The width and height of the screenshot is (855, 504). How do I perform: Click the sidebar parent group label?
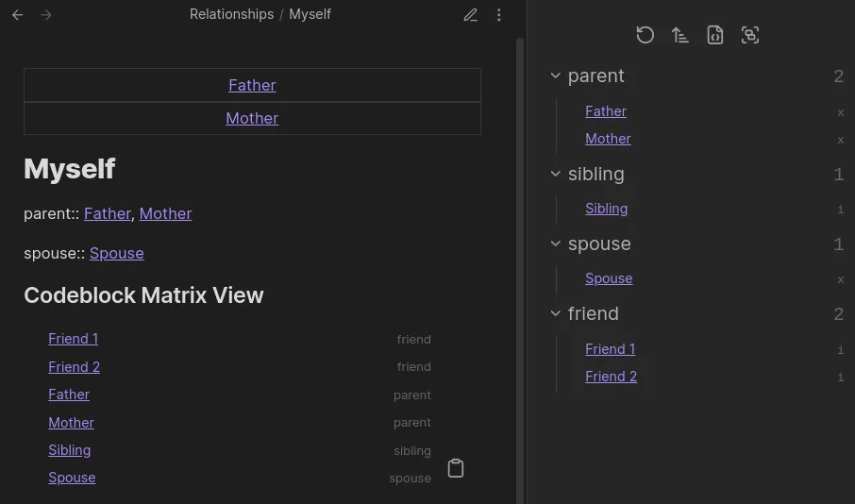pyautogui.click(x=596, y=76)
